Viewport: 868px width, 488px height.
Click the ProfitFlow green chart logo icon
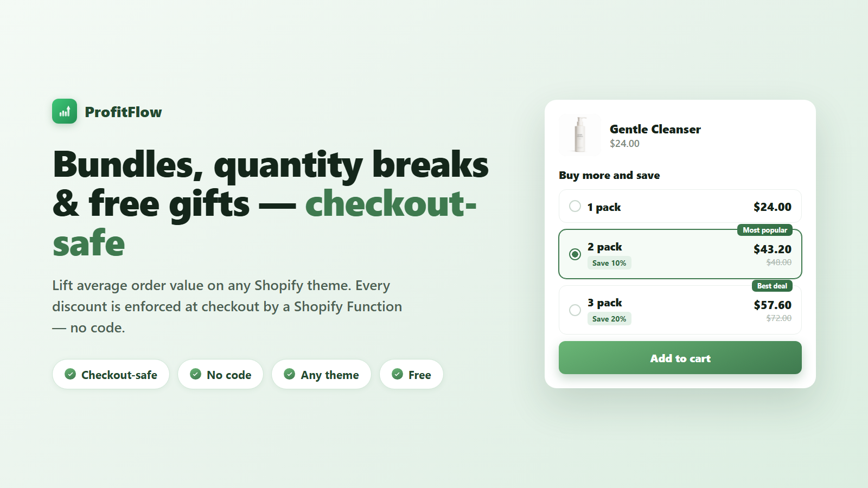pos(65,111)
